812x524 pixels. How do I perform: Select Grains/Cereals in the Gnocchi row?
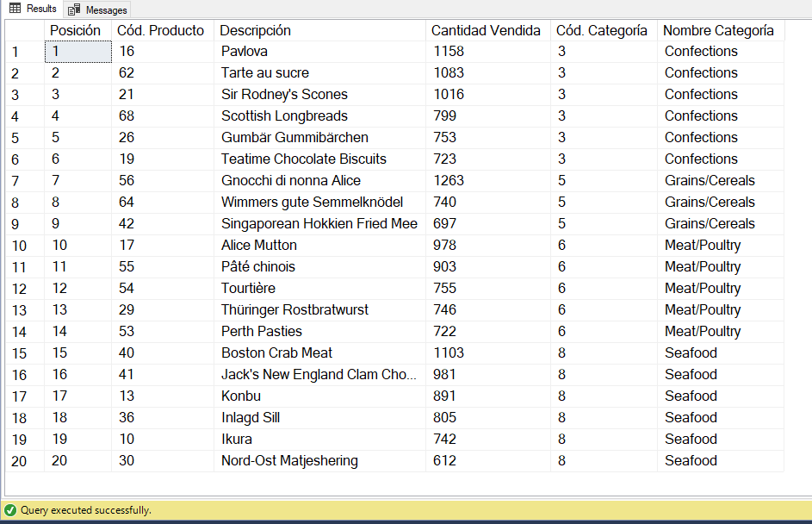tap(721, 180)
